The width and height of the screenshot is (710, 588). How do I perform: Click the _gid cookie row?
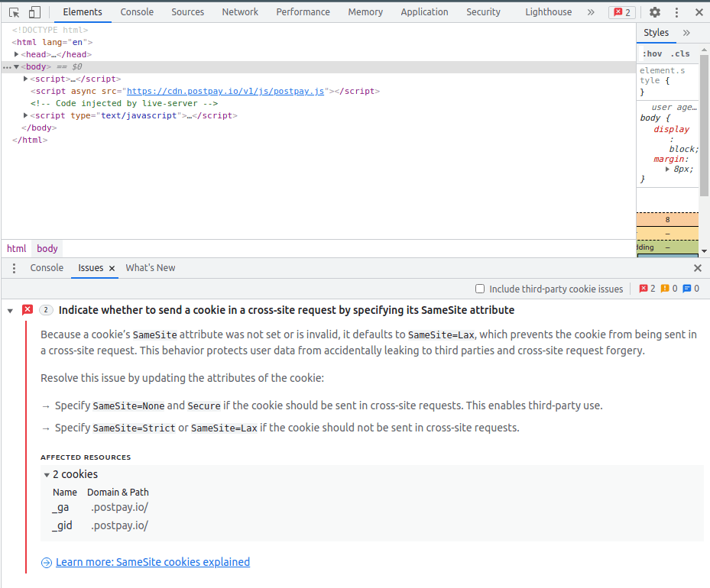(100, 525)
